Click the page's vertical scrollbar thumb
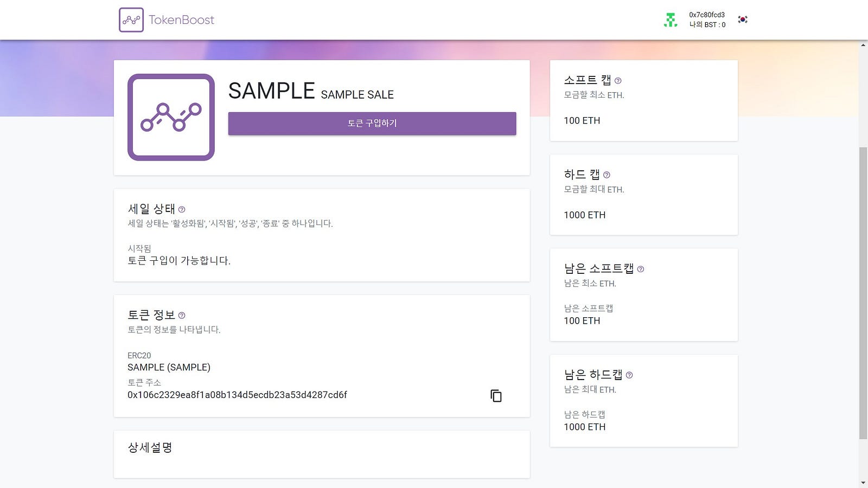The height and width of the screenshot is (488, 868). [x=863, y=293]
